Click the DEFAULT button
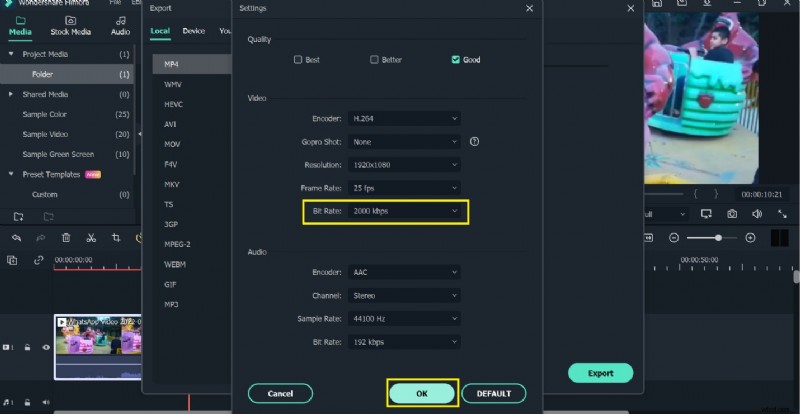800x414 pixels. pos(493,393)
